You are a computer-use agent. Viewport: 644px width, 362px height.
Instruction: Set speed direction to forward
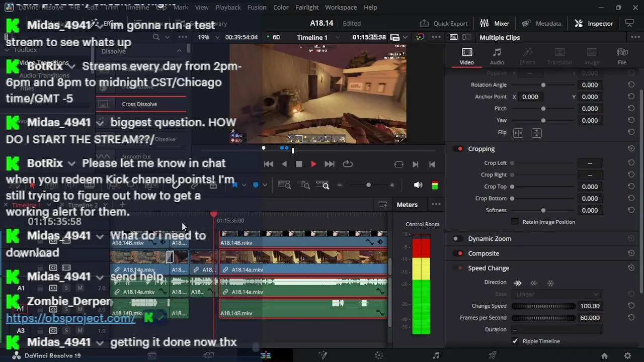[x=518, y=283]
